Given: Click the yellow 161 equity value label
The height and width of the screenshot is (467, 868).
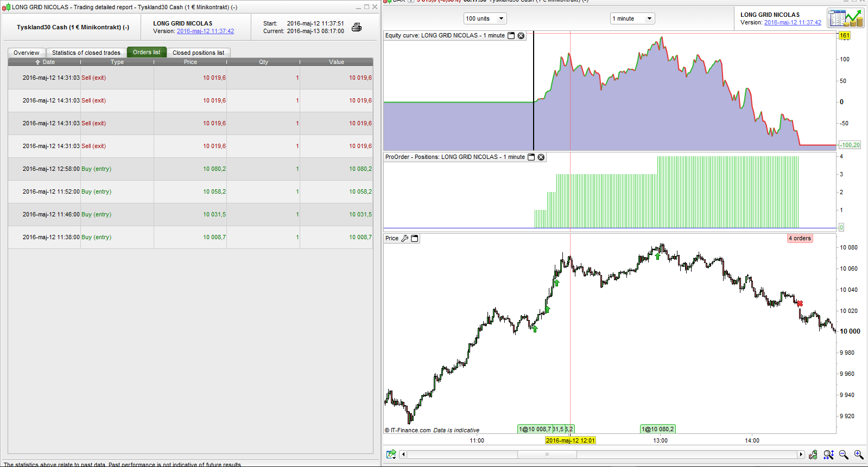Looking at the screenshot, I should (845, 35).
